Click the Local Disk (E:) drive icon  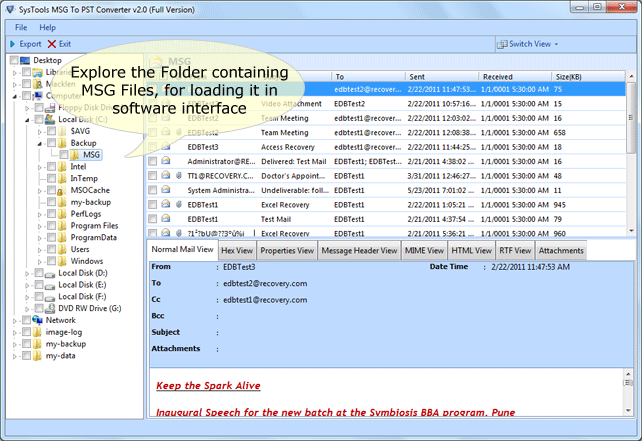50,285
